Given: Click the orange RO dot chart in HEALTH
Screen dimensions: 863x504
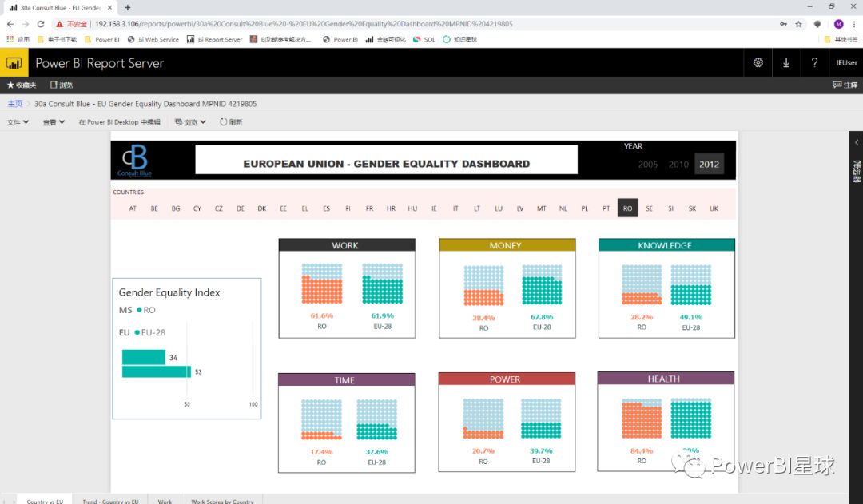Looking at the screenshot, I should coord(642,419).
